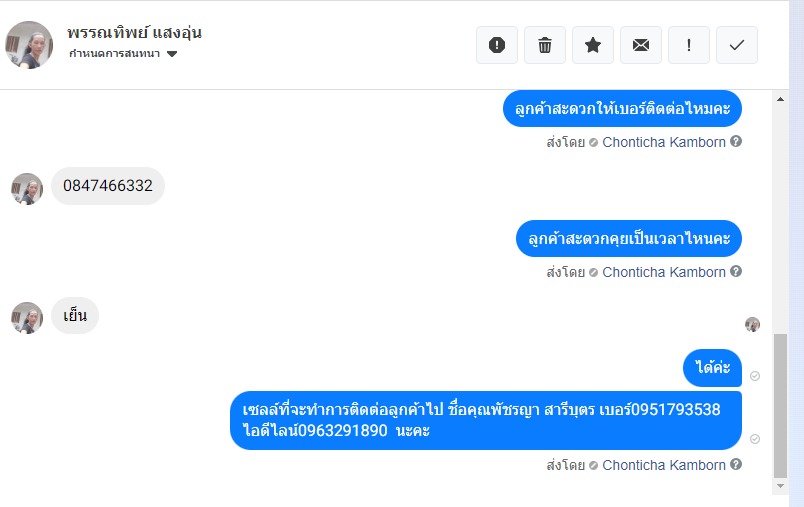Click help icon beside first Chonticha Kamborn
This screenshot has height=507, width=804.
pos(736,142)
